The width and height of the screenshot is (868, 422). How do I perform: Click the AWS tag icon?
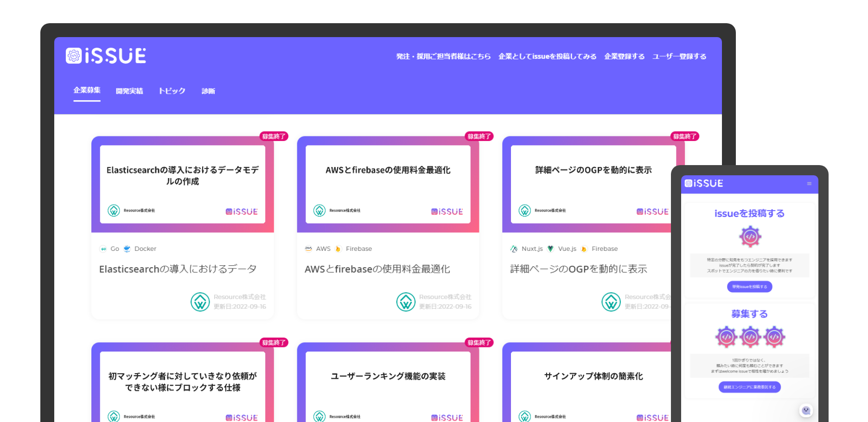pos(308,249)
